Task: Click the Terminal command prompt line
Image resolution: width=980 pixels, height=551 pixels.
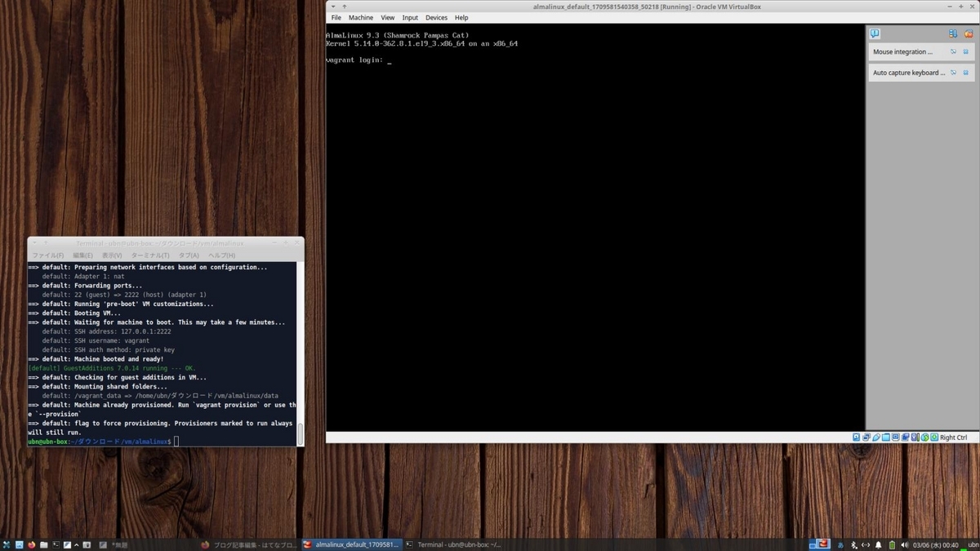Action: tap(162, 442)
